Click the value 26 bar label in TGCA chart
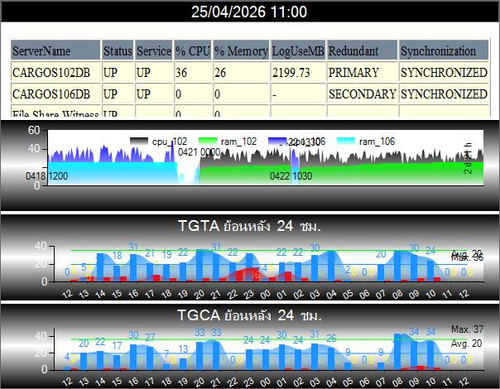Screen dimensions: 500x389 [331, 338]
